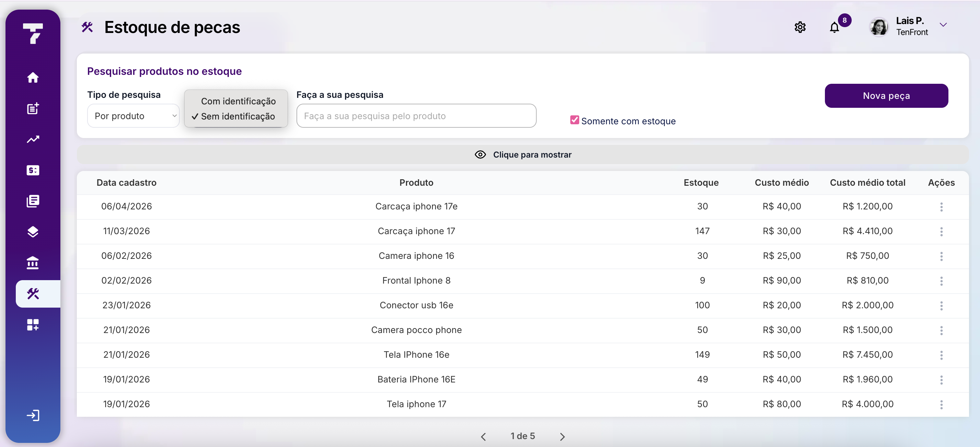The image size is (980, 447).
Task: Open the bank building sidebar icon
Action: coord(33,263)
